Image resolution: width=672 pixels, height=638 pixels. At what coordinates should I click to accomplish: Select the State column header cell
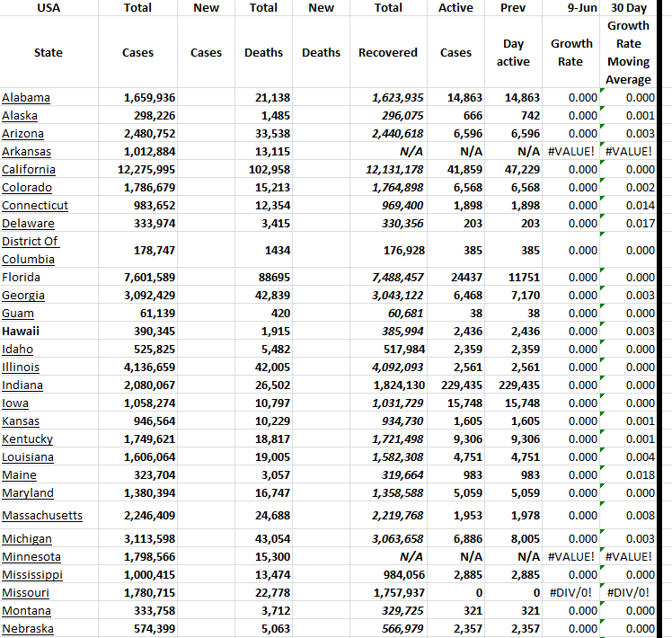49,52
